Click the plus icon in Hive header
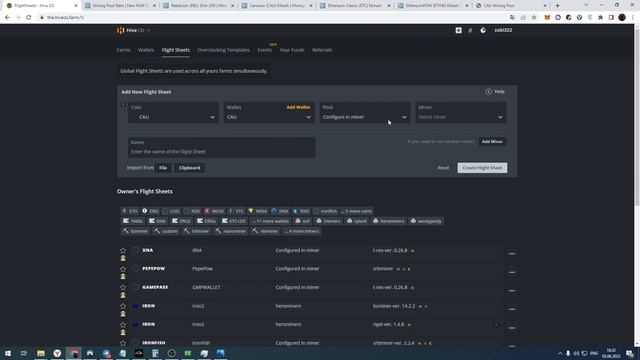640x360 pixels. click(458, 30)
